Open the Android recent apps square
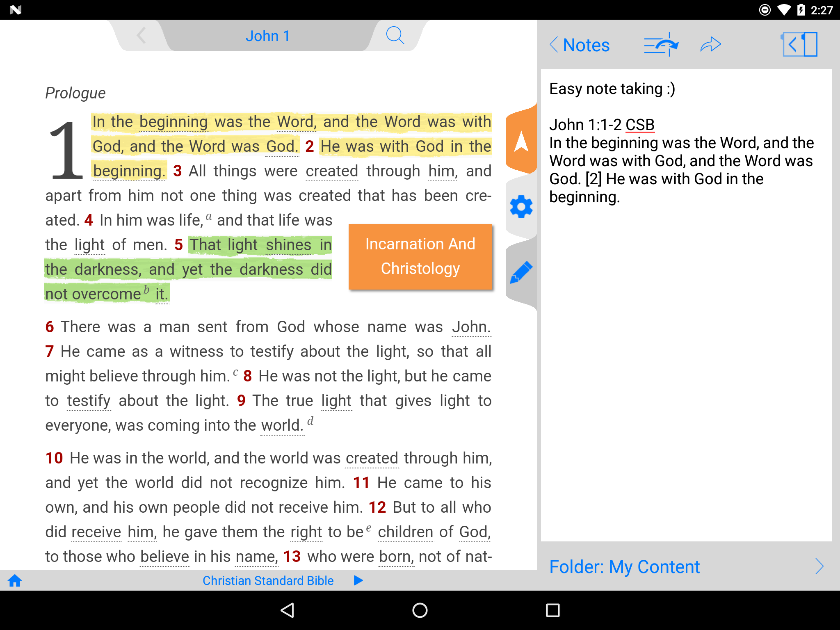 tap(553, 610)
